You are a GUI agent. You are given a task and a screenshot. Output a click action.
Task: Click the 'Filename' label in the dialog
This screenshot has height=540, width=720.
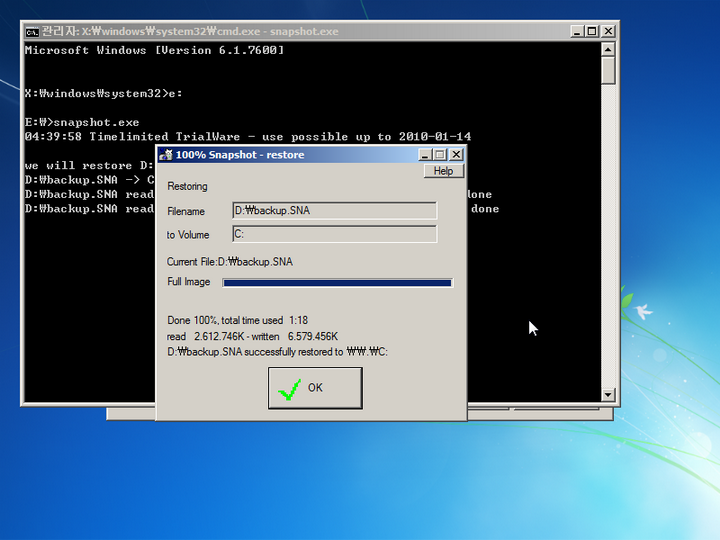(186, 211)
